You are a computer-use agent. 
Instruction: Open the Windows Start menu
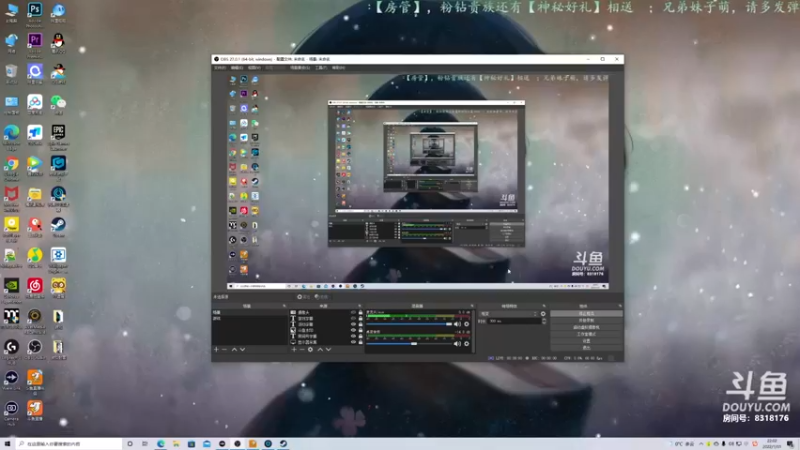(x=7, y=444)
